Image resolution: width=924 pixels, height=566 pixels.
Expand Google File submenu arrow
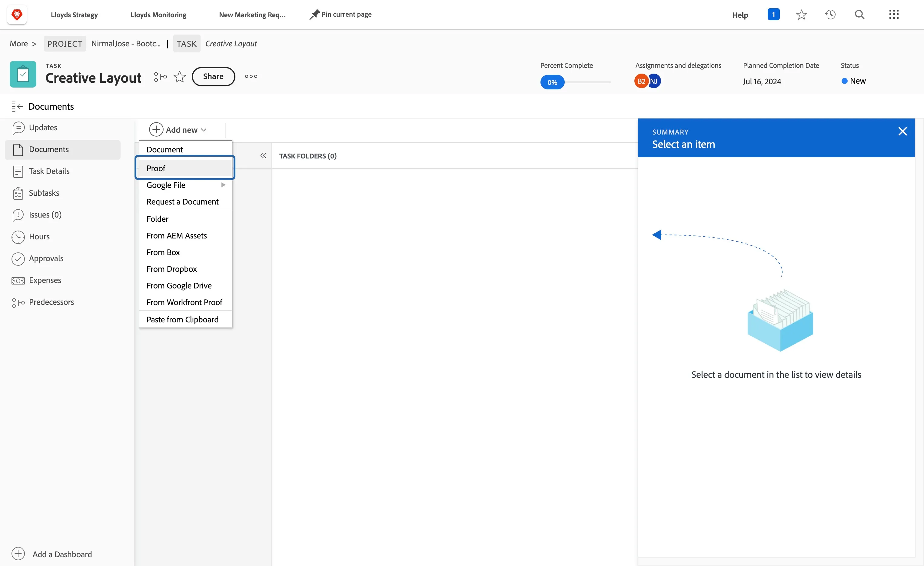[224, 185]
